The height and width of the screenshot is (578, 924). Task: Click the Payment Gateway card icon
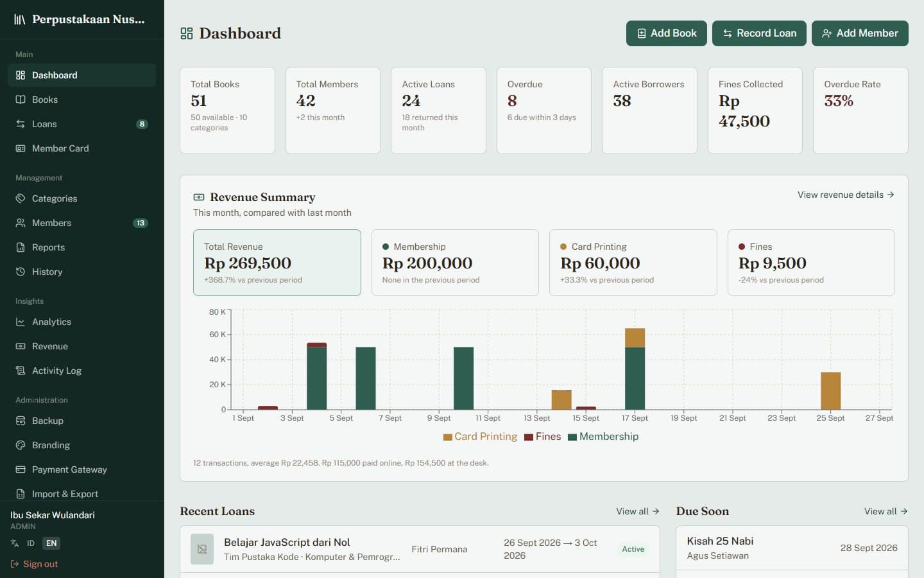click(21, 469)
